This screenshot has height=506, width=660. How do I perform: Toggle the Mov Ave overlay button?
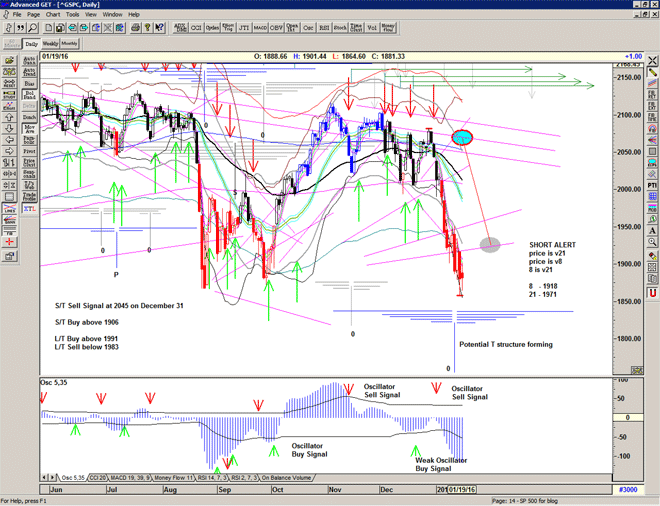coord(29,130)
